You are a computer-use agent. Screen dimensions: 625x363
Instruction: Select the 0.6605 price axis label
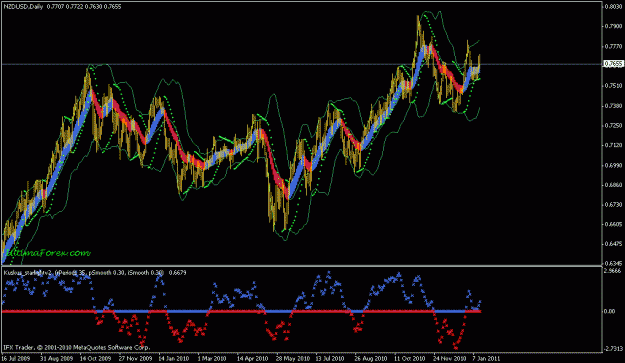point(613,224)
